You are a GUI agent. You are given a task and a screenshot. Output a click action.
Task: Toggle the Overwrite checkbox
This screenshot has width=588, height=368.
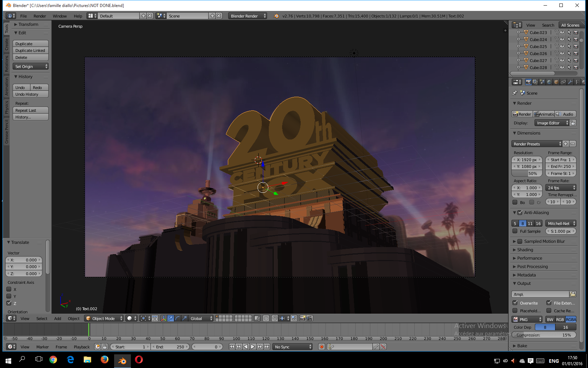click(x=515, y=303)
